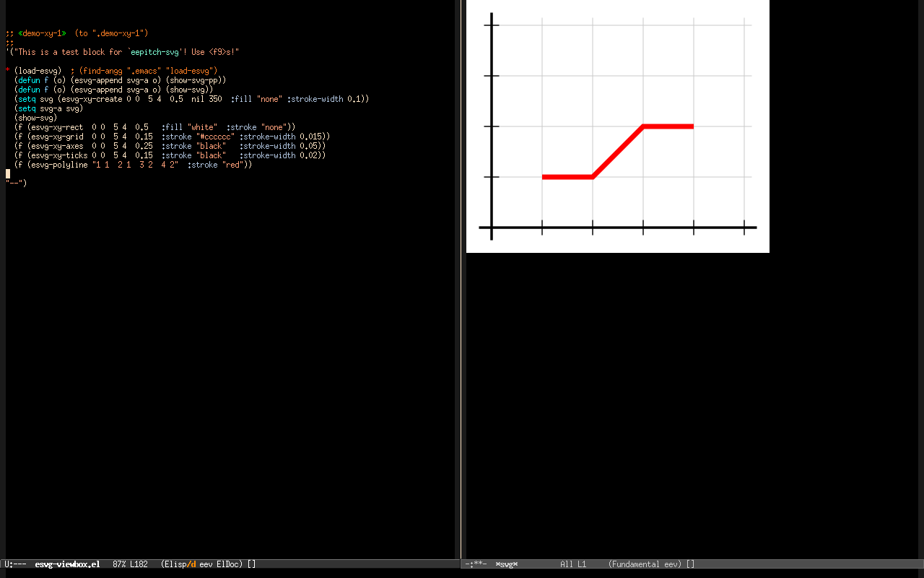Click the Fundamental major mode indicator
Screen dimensions: 924x578
[x=637, y=564]
